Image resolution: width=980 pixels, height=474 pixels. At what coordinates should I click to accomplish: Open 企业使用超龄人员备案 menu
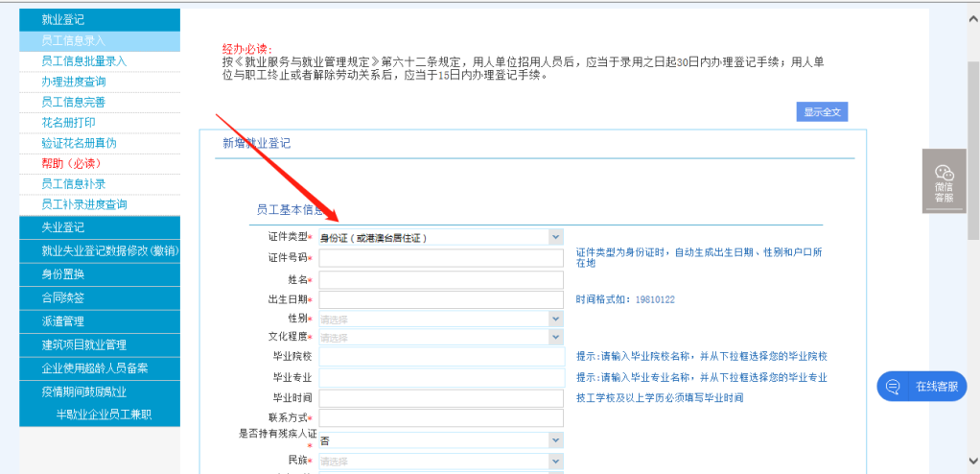100,369
